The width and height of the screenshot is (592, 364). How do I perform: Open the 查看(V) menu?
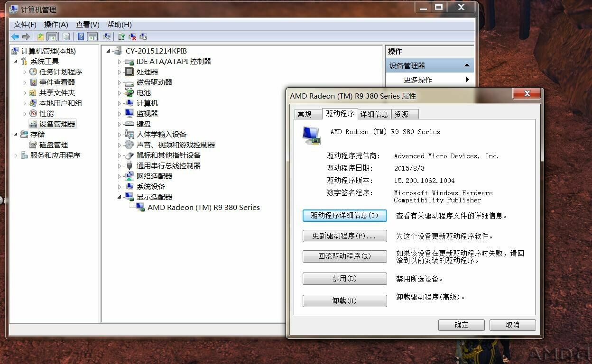88,24
